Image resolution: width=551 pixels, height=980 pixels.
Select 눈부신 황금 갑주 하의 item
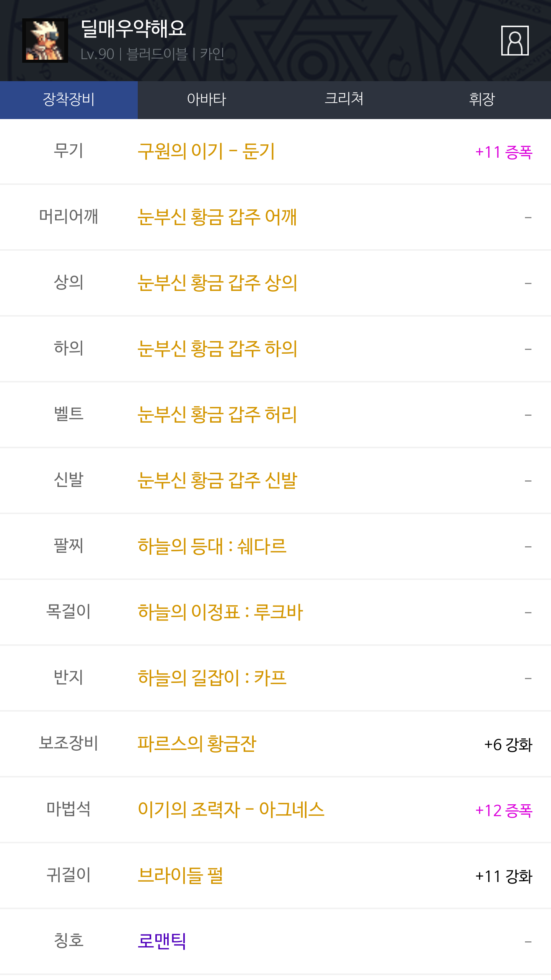[x=217, y=349]
